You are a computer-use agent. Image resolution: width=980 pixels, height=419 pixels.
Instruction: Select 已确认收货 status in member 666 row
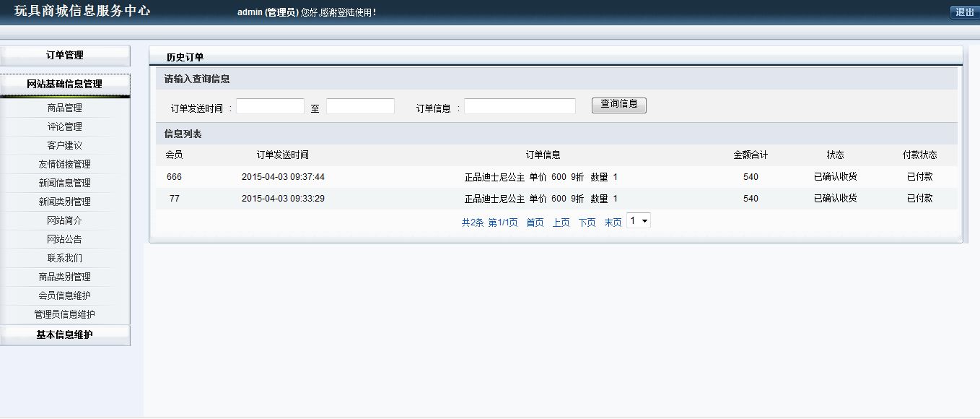click(x=836, y=177)
